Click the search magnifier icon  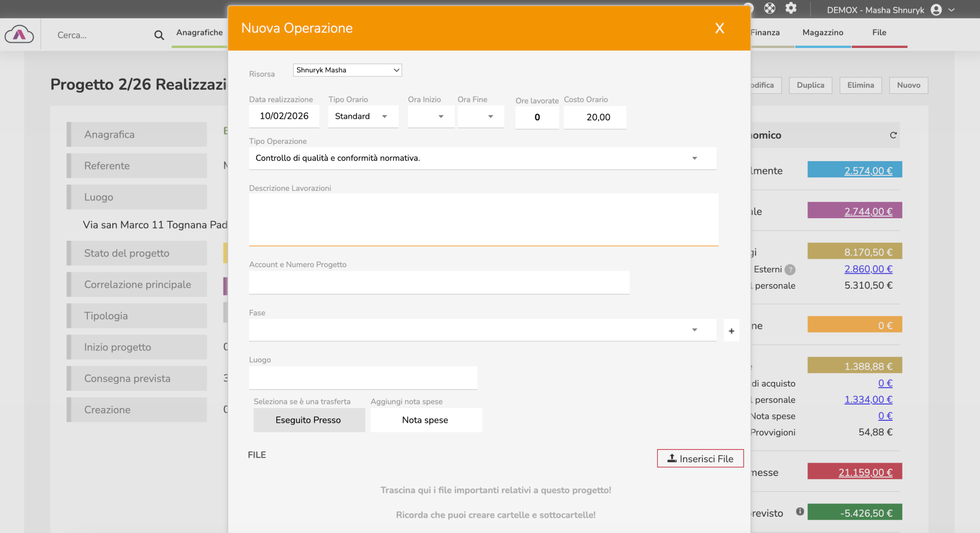pyautogui.click(x=159, y=35)
